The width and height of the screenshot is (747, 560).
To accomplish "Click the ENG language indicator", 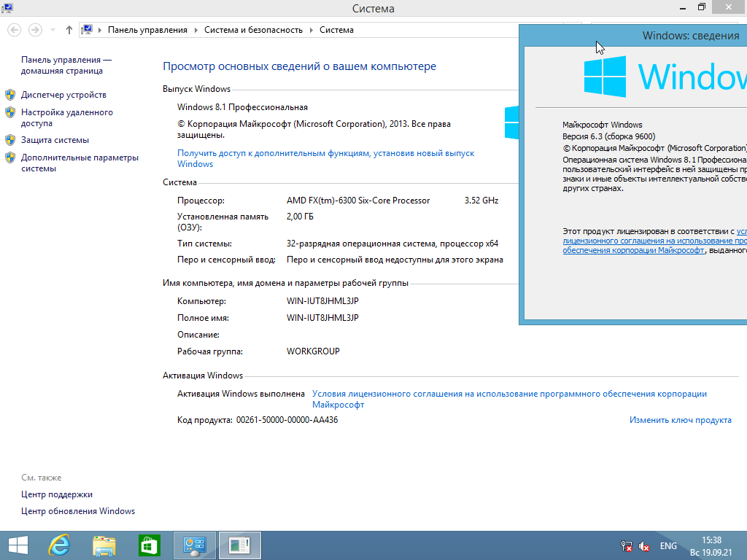I will coord(668,546).
